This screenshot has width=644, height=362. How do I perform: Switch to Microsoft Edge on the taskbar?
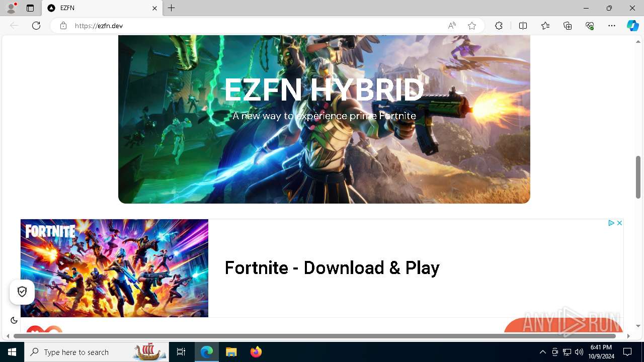tap(207, 352)
